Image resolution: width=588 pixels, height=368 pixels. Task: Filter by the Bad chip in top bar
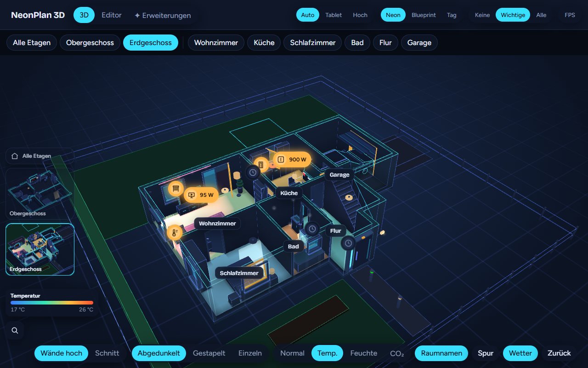pos(357,43)
